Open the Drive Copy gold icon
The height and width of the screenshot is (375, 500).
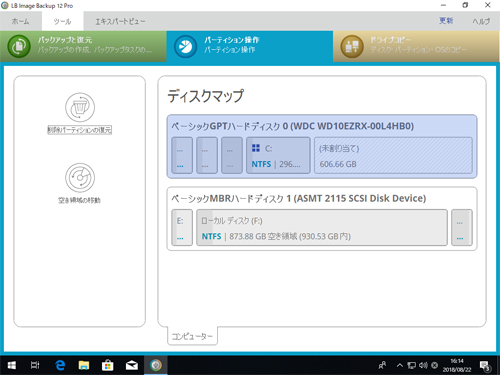352,46
